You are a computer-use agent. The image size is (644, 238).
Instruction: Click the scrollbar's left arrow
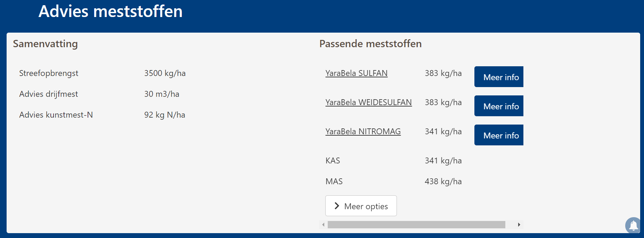[x=323, y=225]
